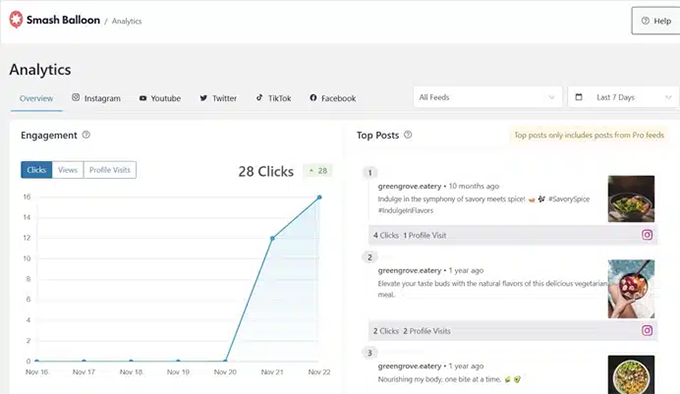Open the second top post's smoothie bowl thumbnail
The height and width of the screenshot is (394, 680).
click(x=631, y=289)
